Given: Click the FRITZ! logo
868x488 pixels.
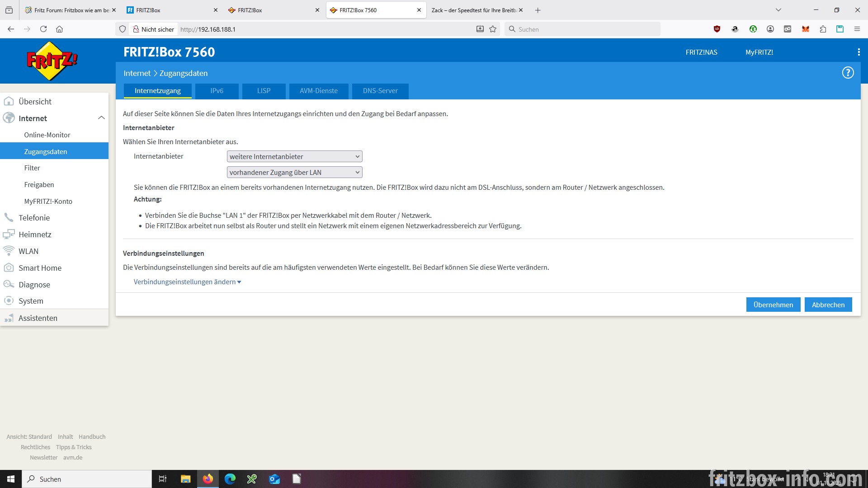Looking at the screenshot, I should 52,61.
